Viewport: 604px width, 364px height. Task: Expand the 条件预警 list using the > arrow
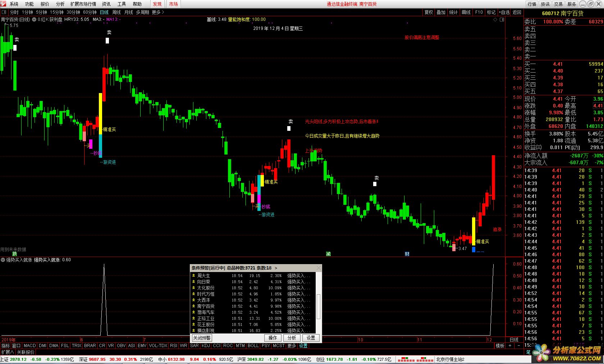(276, 268)
